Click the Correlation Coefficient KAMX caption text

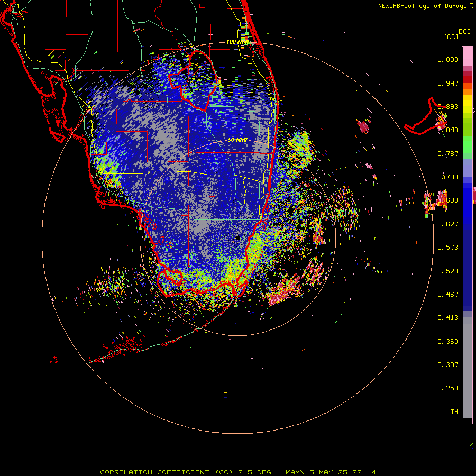pos(237,472)
